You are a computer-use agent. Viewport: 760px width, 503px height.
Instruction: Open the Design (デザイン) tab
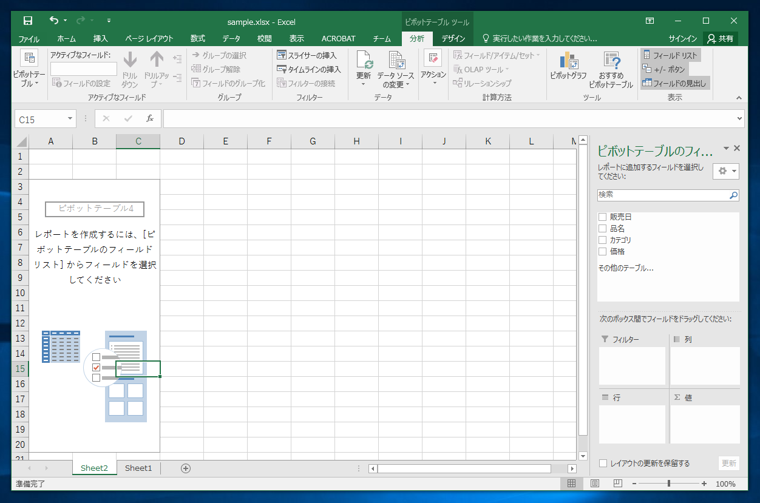453,39
